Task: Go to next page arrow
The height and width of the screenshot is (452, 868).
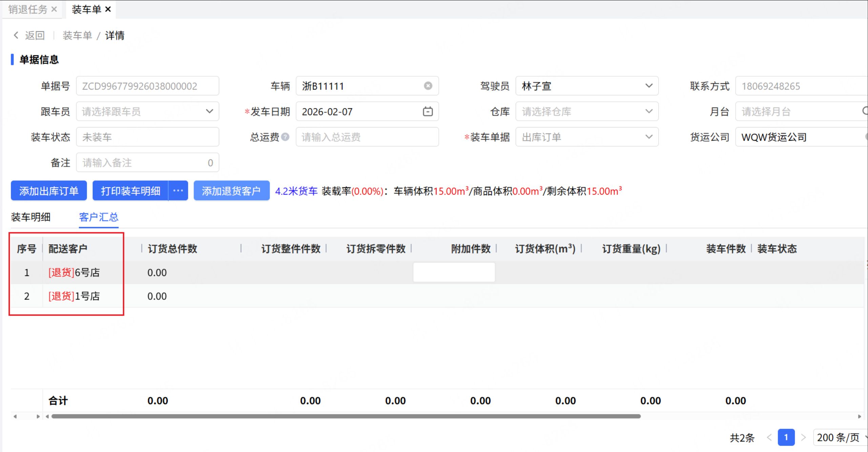Action: click(803, 437)
